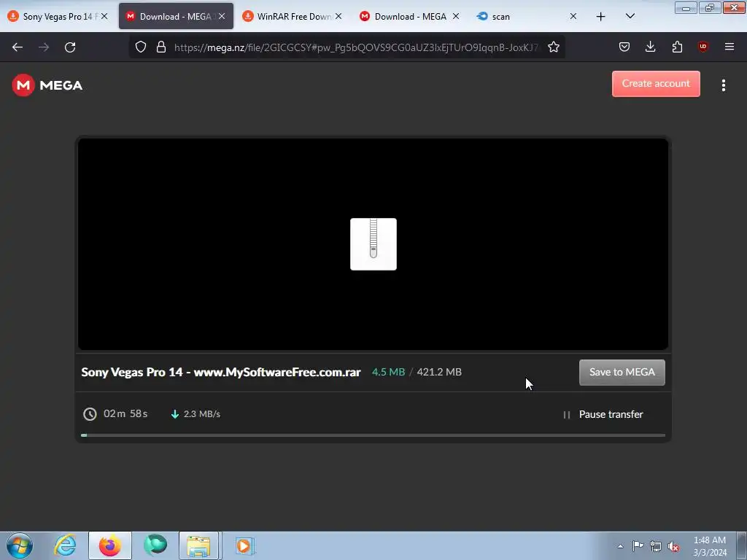Click the download speed arrow icon
The height and width of the screenshot is (560, 747).
coord(175,414)
